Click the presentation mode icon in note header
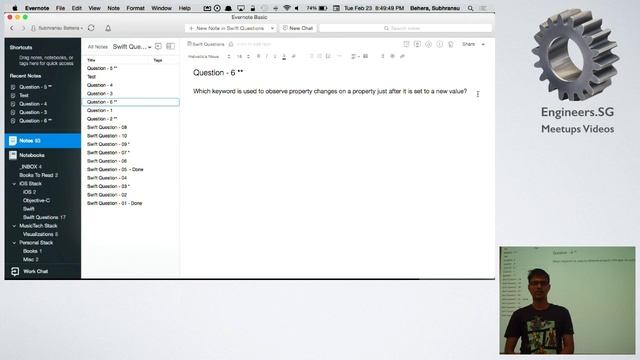This screenshot has height=360, width=640. pos(417,44)
